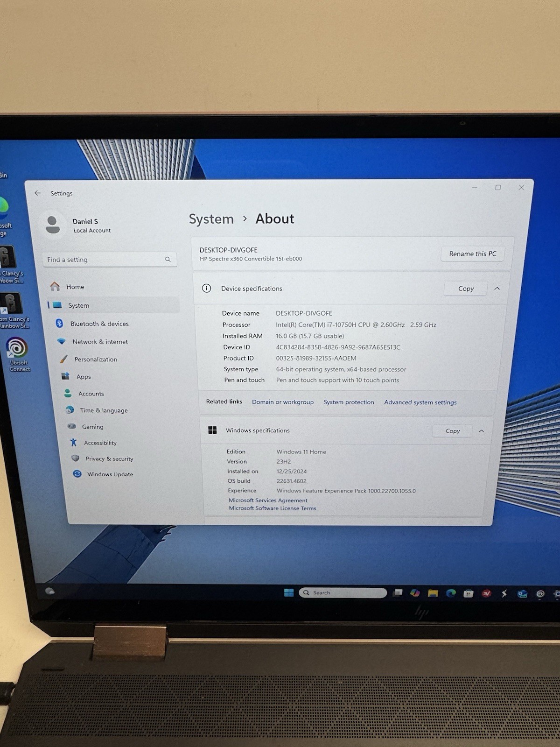The image size is (560, 747).
Task: Open Task View from the taskbar
Action: pos(398,593)
